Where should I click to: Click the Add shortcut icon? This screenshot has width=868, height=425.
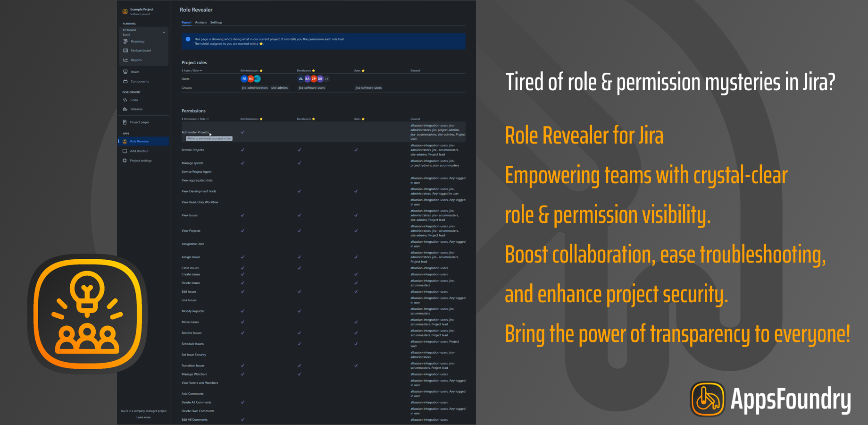click(125, 151)
